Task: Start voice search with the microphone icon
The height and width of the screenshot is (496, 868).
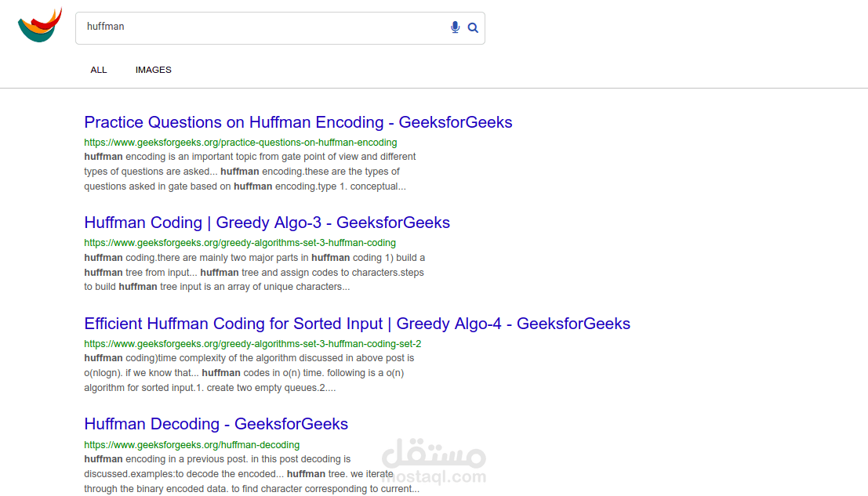Action: (x=455, y=27)
